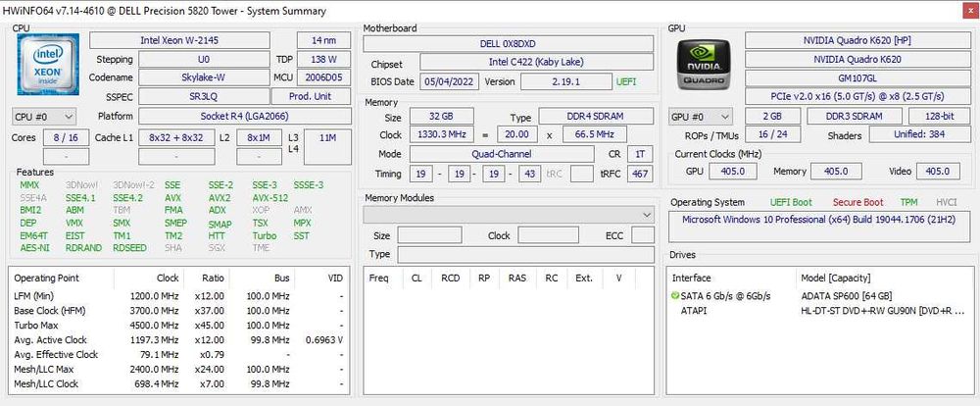Click the Socket R4 (LGA2066) platform value
Viewport: 980px width, 406px height.
(244, 117)
